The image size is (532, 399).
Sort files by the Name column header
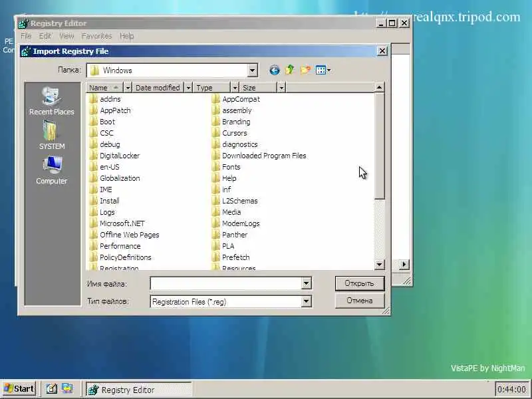105,88
